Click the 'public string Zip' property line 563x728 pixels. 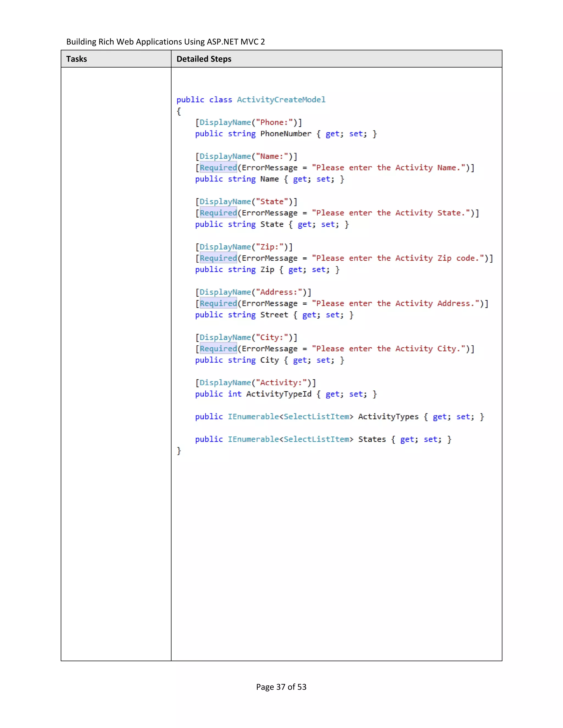pyautogui.click(x=267, y=270)
